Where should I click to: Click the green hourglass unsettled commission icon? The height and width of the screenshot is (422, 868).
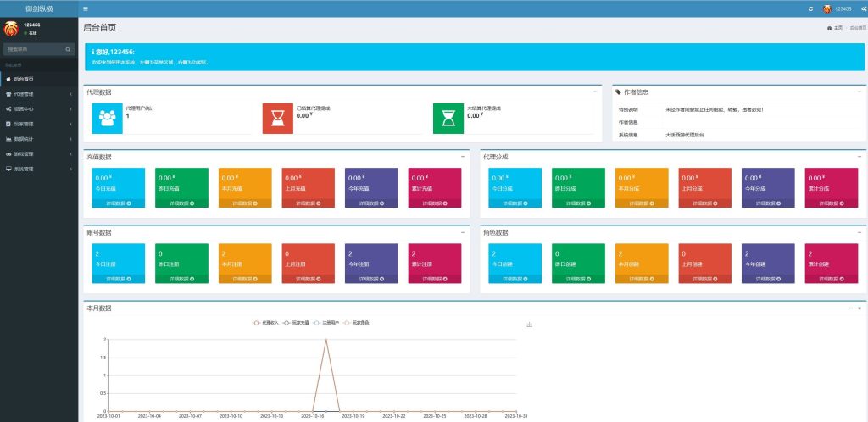[448, 118]
